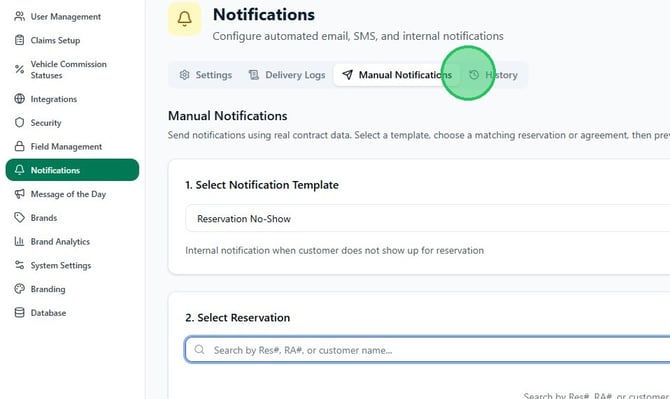Click the Field Management lock icon
670x399 pixels.
pyautogui.click(x=19, y=147)
